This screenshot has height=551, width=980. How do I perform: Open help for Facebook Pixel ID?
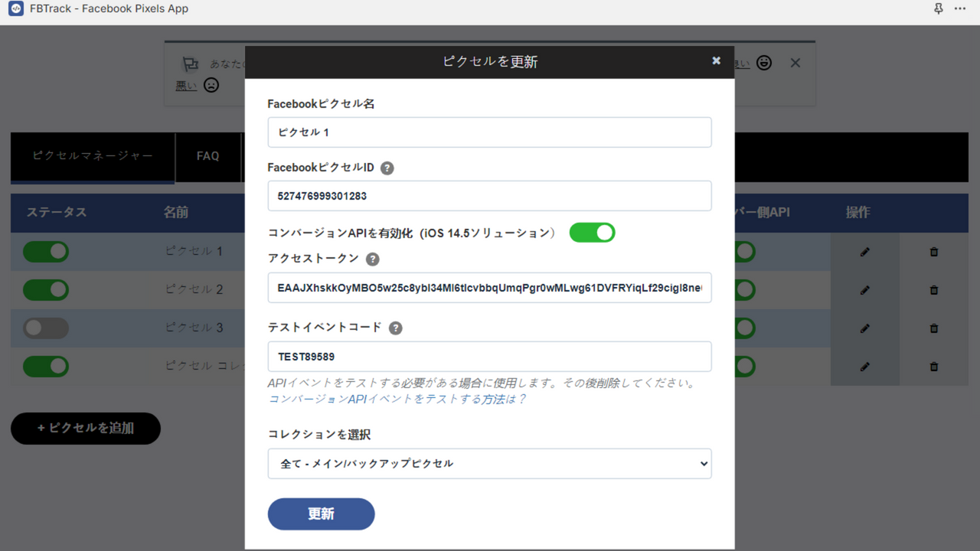387,168
